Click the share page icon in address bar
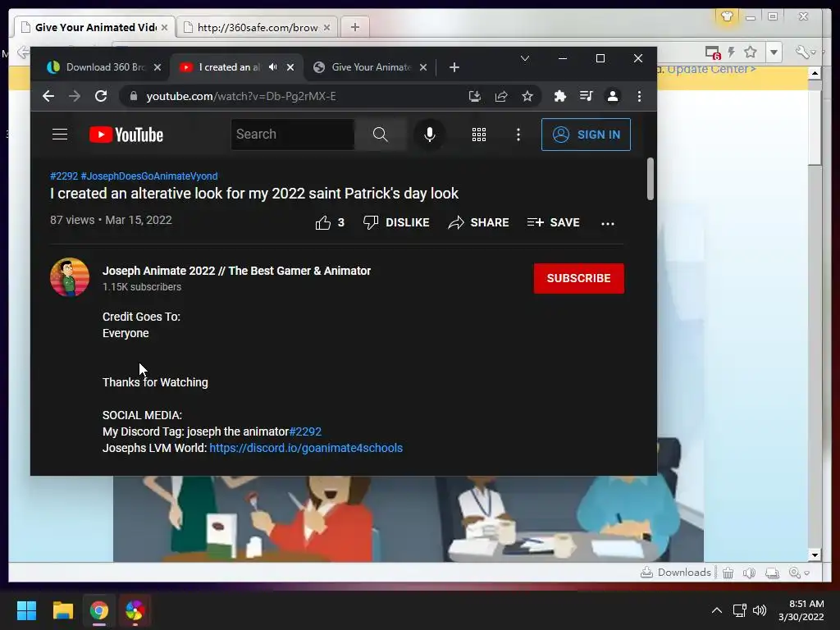 [501, 96]
